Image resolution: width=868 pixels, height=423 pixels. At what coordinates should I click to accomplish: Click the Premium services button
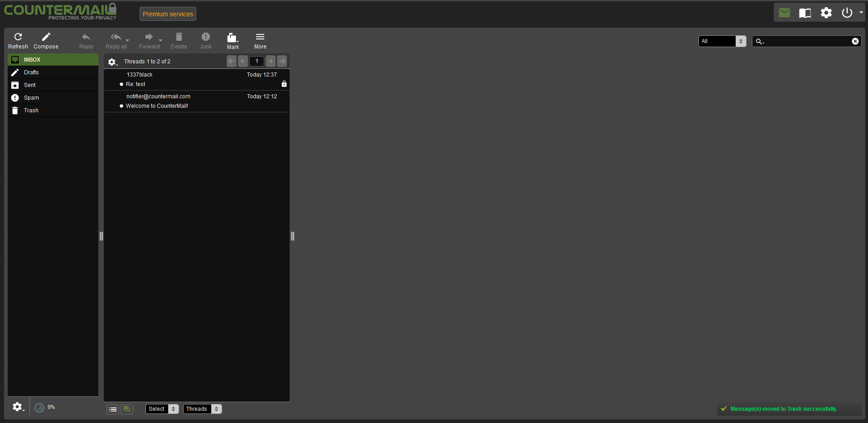168,14
